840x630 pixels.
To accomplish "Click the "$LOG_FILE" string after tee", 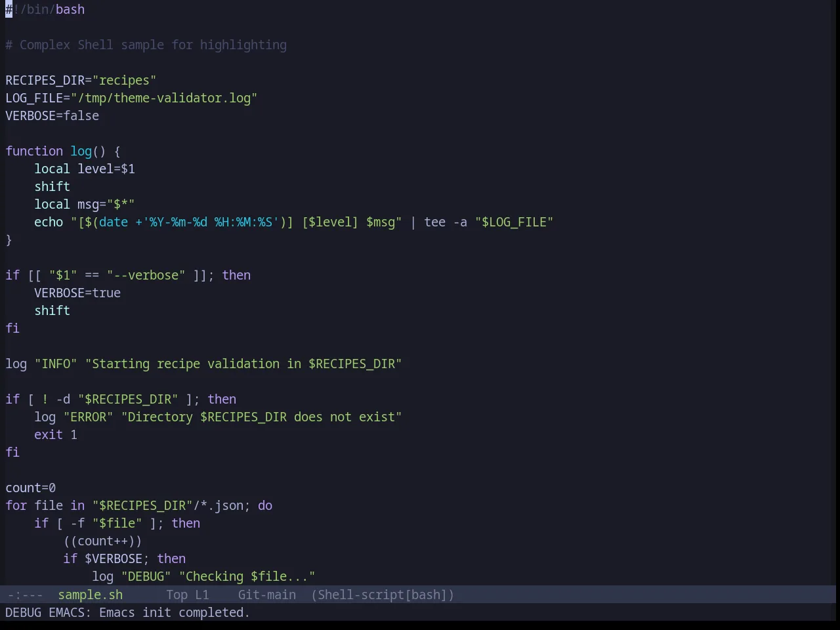I will coord(514,222).
